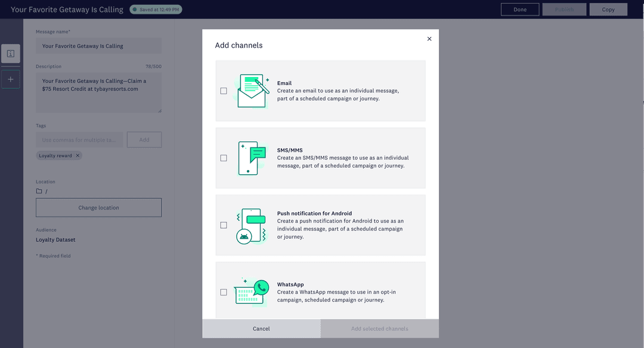
Task: Click the Message name input field
Action: coord(98,45)
